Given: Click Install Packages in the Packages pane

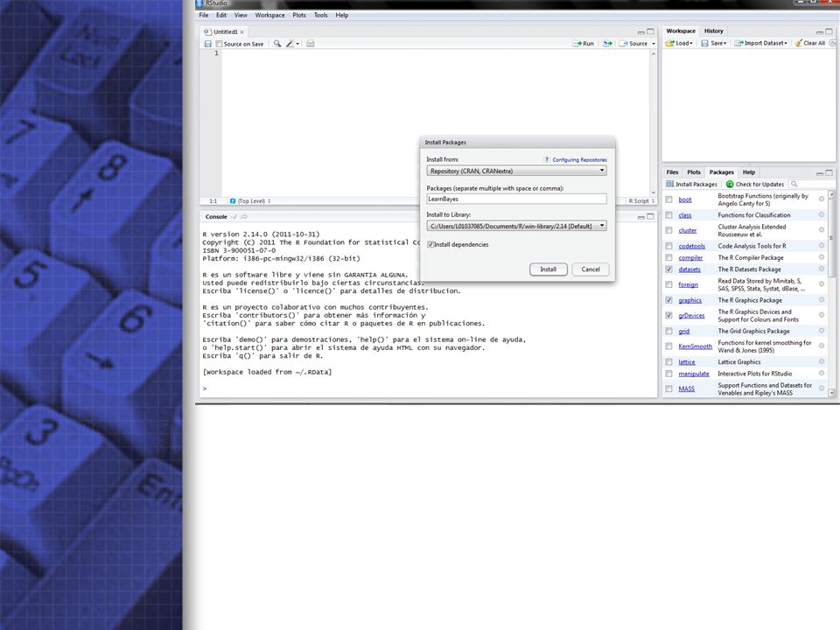Looking at the screenshot, I should pos(691,185).
